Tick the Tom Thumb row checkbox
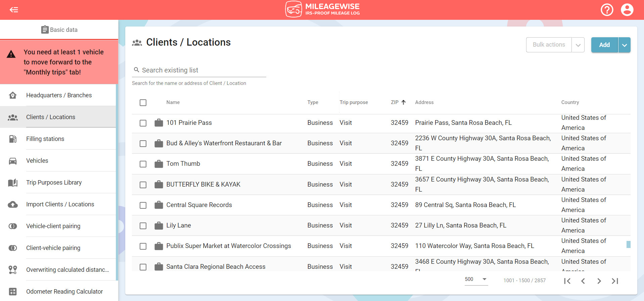 pos(143,164)
